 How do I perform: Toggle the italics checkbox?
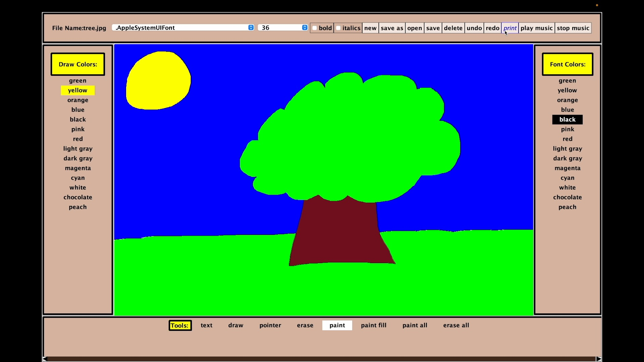tap(338, 28)
